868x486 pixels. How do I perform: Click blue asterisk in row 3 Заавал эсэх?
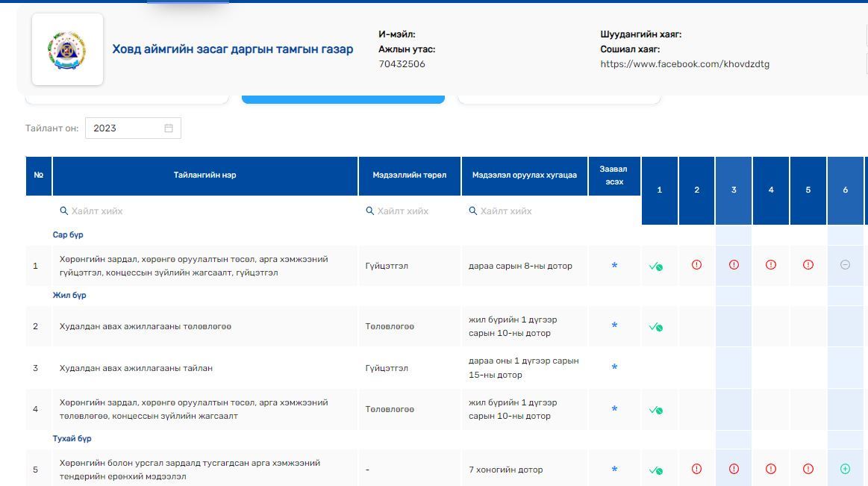pyautogui.click(x=614, y=367)
